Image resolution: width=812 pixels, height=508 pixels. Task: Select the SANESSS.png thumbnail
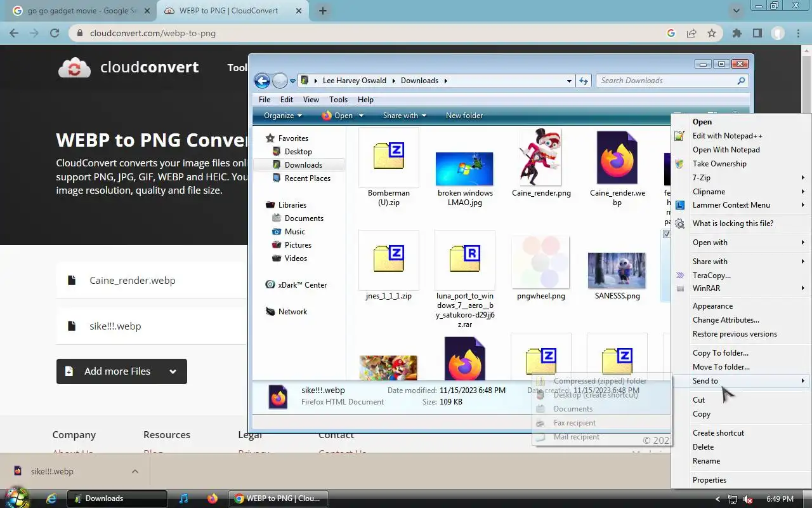pos(617,270)
